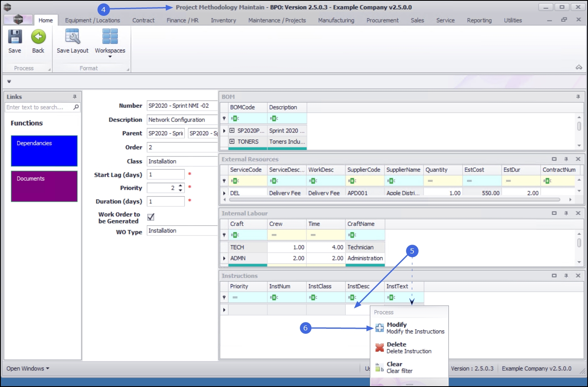Sort by the Craft column header

click(x=247, y=224)
